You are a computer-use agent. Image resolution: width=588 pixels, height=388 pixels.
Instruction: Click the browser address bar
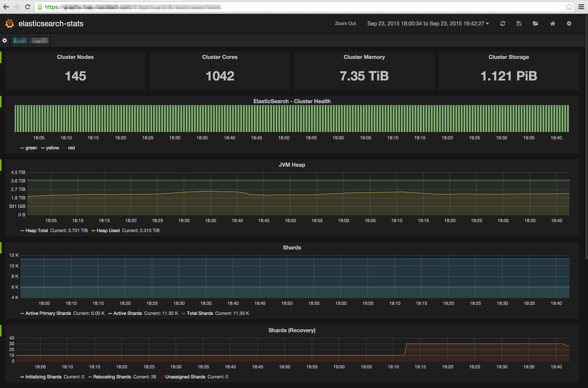[x=297, y=7]
